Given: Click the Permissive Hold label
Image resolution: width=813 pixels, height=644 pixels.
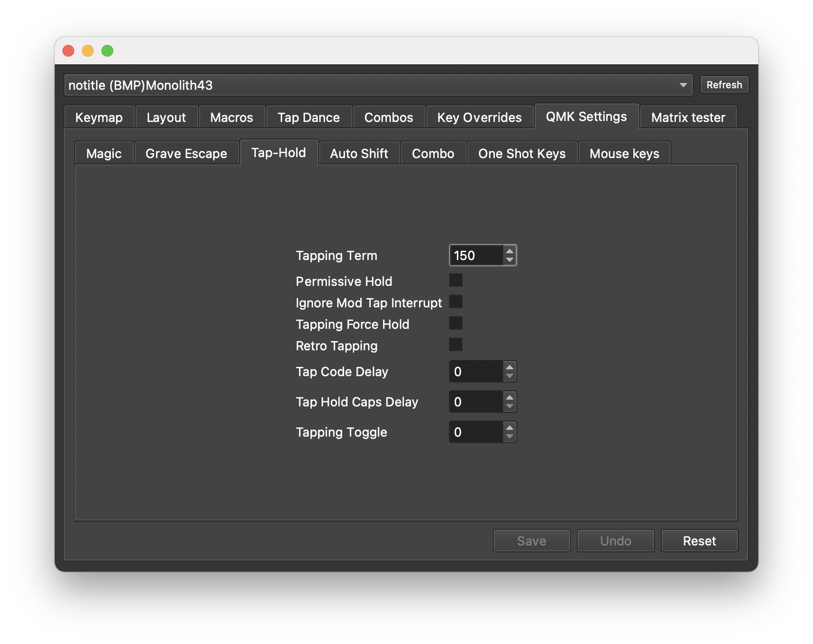Looking at the screenshot, I should coord(344,282).
